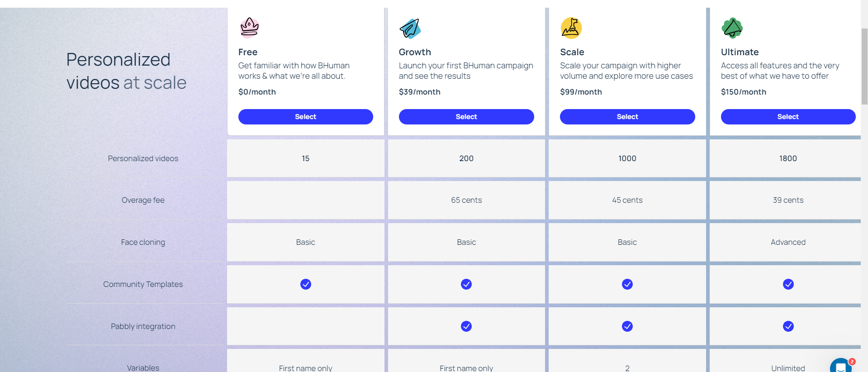This screenshot has height=372, width=868.
Task: Click Pabbly integration checkmark under Growth
Action: pos(466,326)
